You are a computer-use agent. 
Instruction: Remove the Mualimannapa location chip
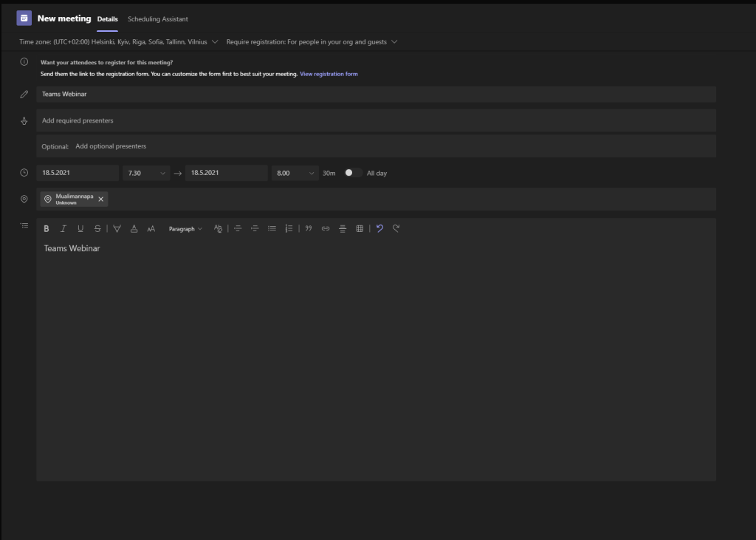pos(101,199)
